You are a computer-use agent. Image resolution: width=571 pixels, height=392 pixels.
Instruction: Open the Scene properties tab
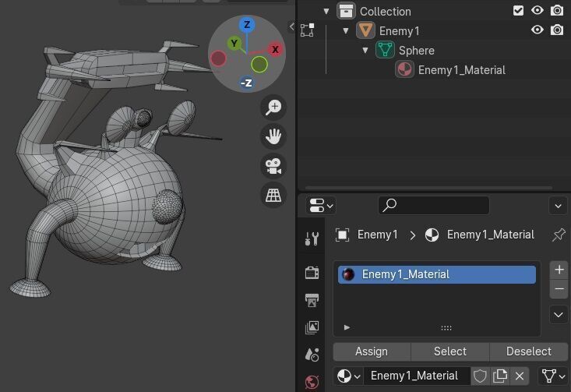tap(312, 355)
